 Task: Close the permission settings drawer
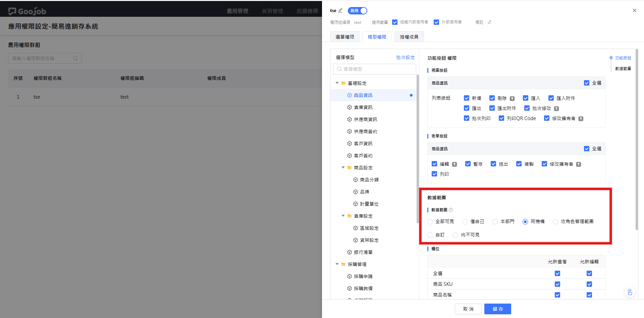(x=635, y=10)
